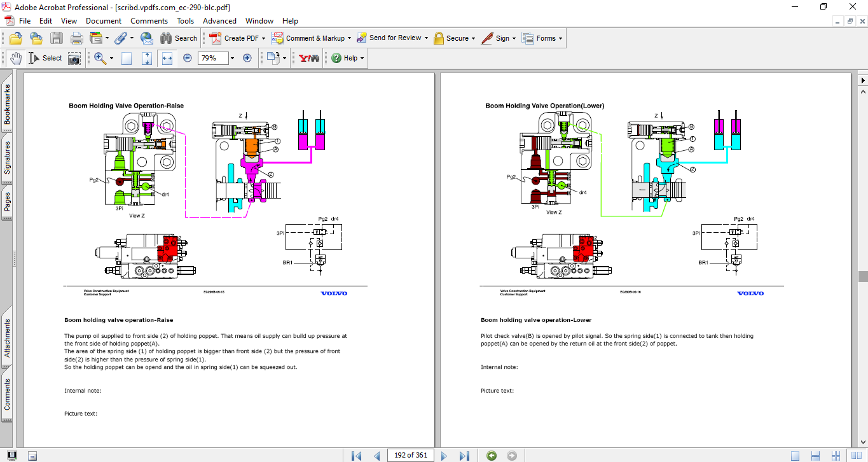Click the Search button
Viewport: 868px width, 462px height.
point(179,38)
